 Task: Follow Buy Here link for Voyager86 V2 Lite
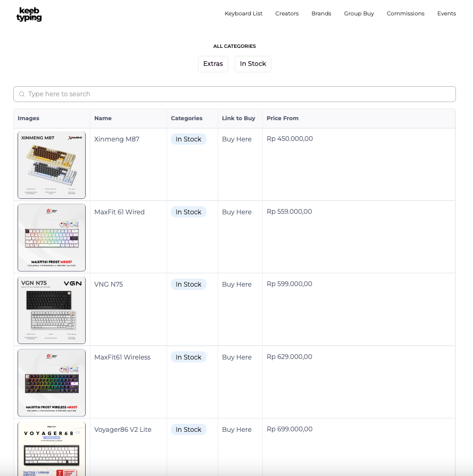click(x=237, y=430)
